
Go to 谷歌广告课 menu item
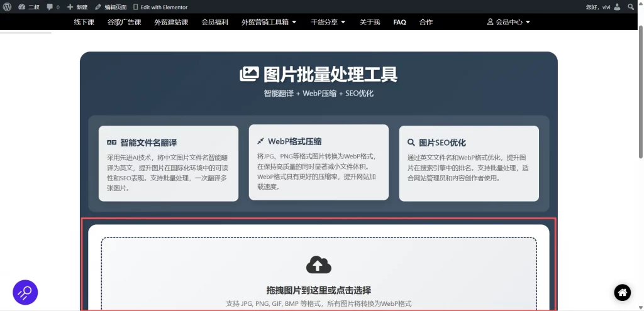click(x=124, y=22)
